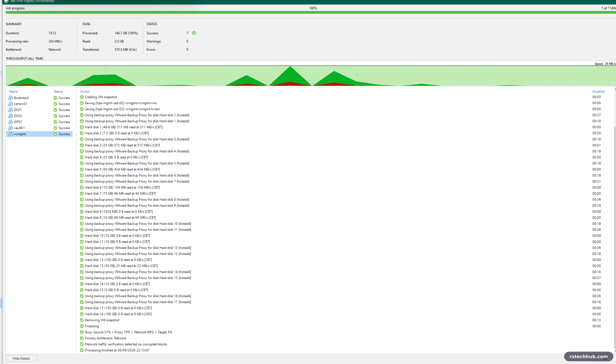
Task: Click the 'Speed: 29 MB/s' label
Action: point(605,64)
